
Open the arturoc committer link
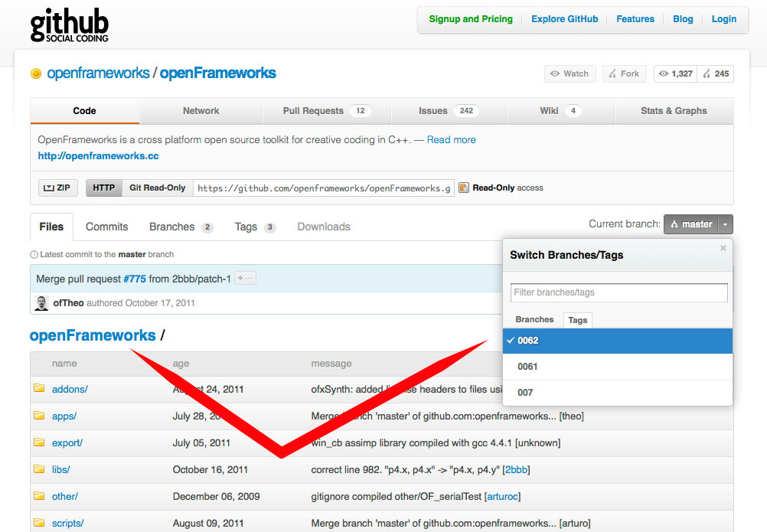point(502,496)
